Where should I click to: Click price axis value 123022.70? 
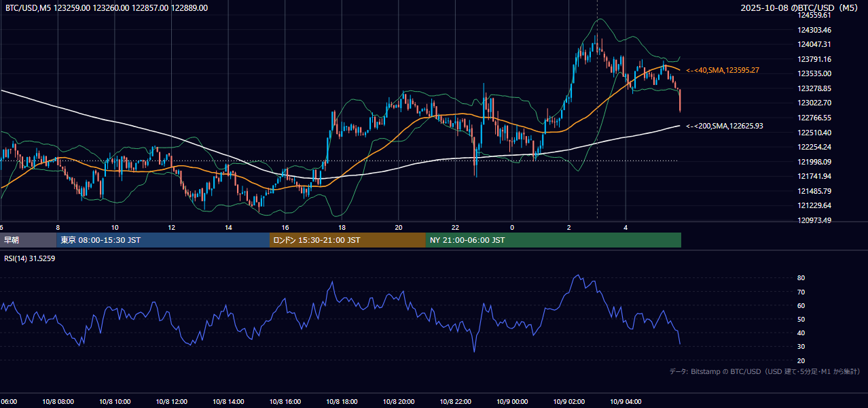[814, 103]
